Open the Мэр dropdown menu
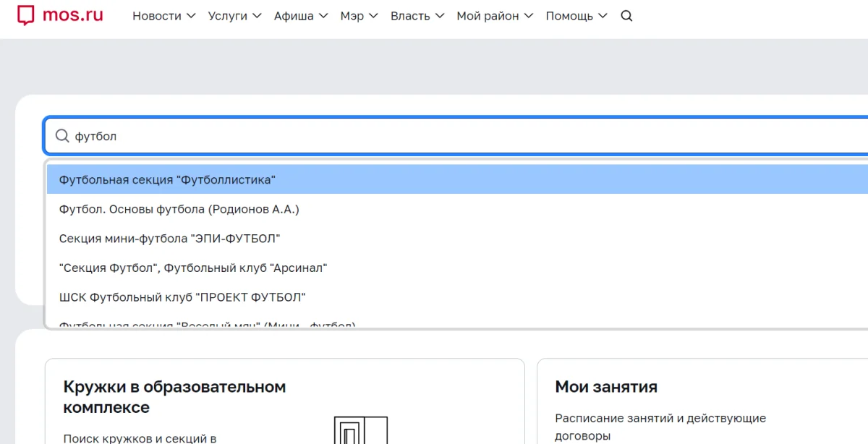The image size is (868, 444). 359,16
